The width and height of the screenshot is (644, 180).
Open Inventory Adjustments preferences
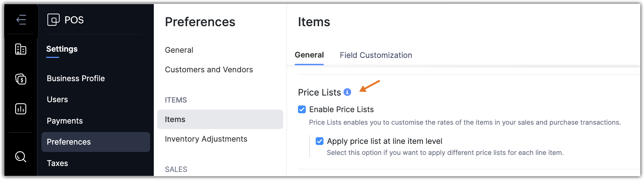point(206,139)
